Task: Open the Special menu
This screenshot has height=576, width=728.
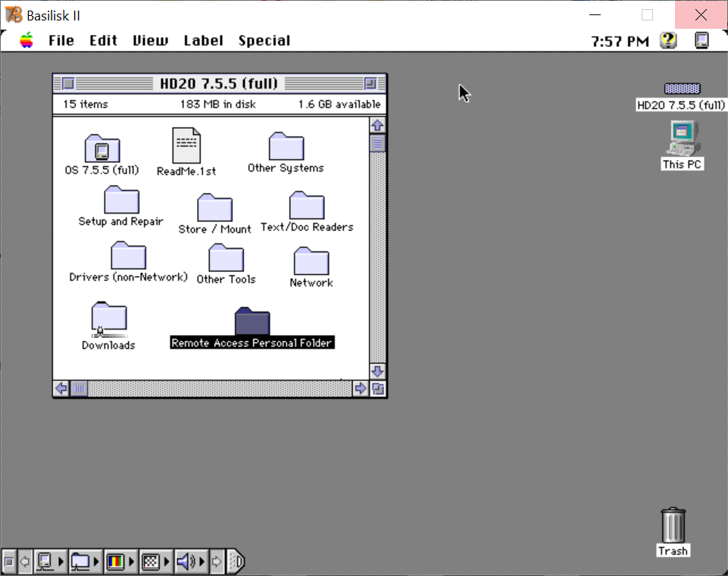Action: 264,40
